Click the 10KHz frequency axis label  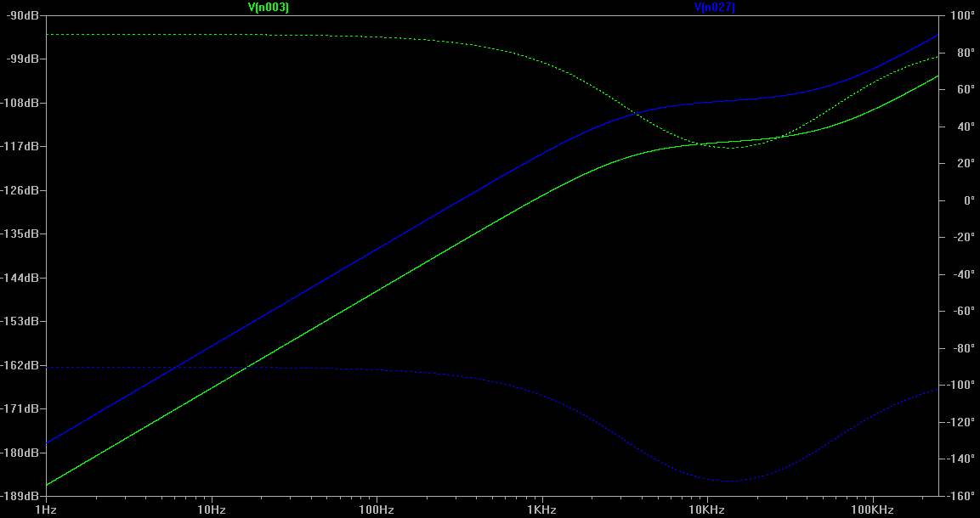tap(707, 510)
